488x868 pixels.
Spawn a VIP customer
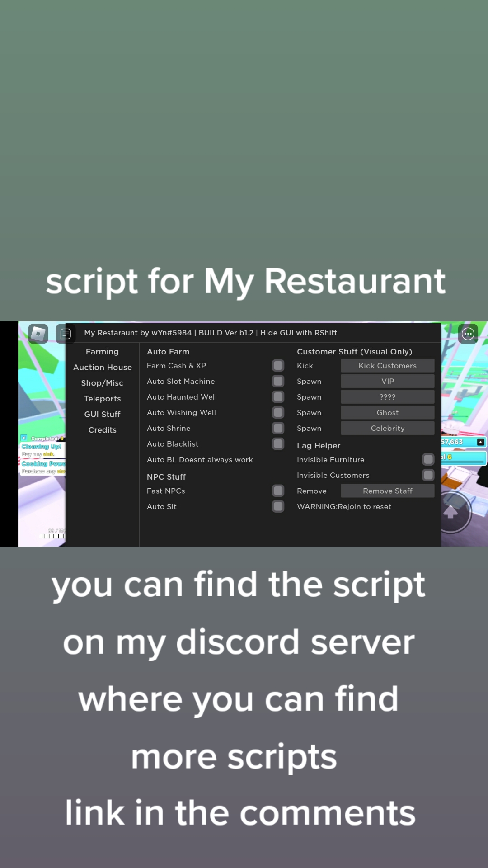point(388,381)
